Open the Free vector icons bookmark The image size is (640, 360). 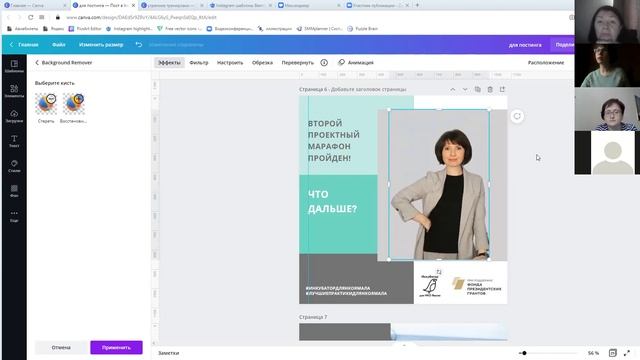(180, 29)
